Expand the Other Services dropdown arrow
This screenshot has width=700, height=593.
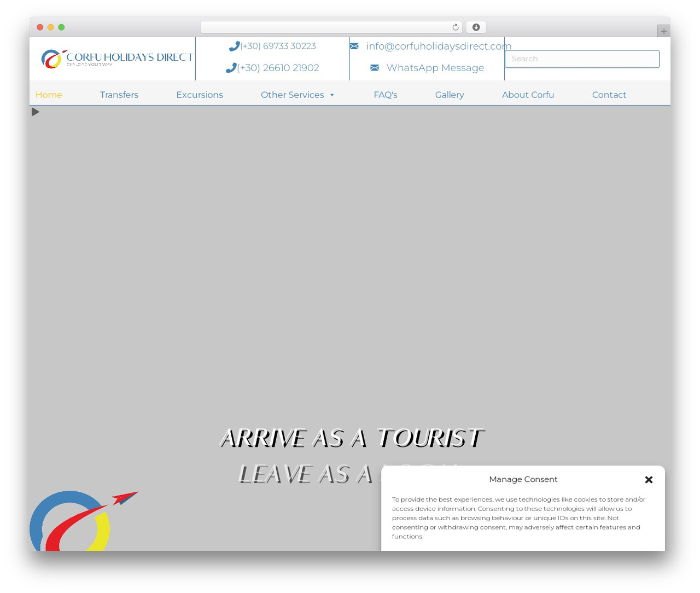click(x=332, y=95)
